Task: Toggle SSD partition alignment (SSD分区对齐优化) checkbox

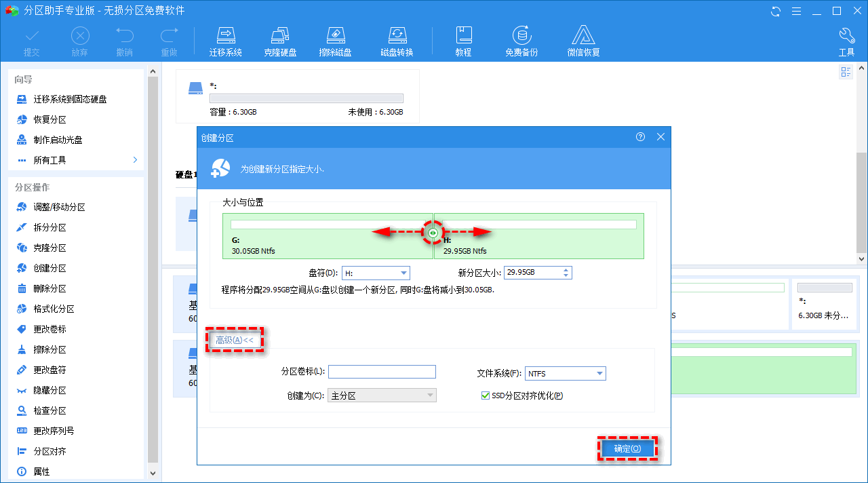Action: (x=485, y=395)
